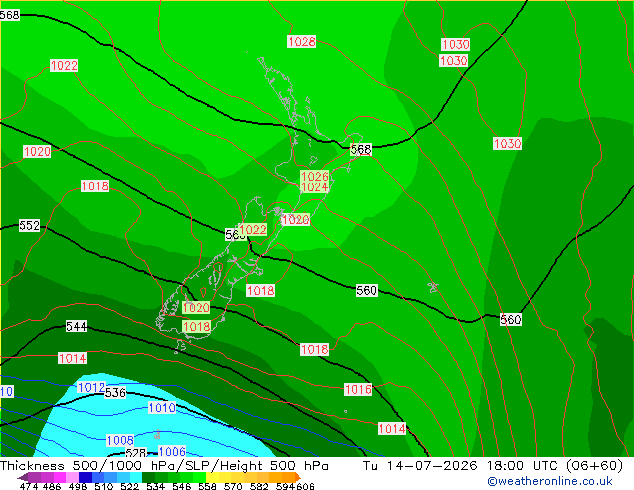Click the 528 height contour label
634x490 pixels.
click(135, 452)
